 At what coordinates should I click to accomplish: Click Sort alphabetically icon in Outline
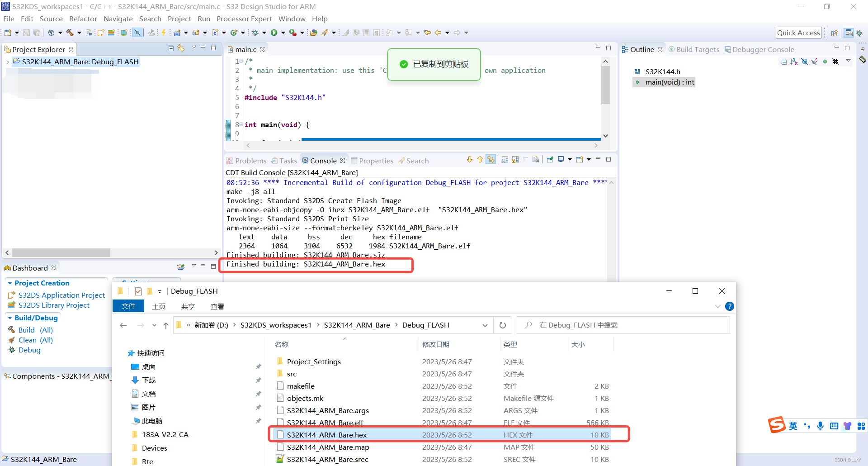794,62
